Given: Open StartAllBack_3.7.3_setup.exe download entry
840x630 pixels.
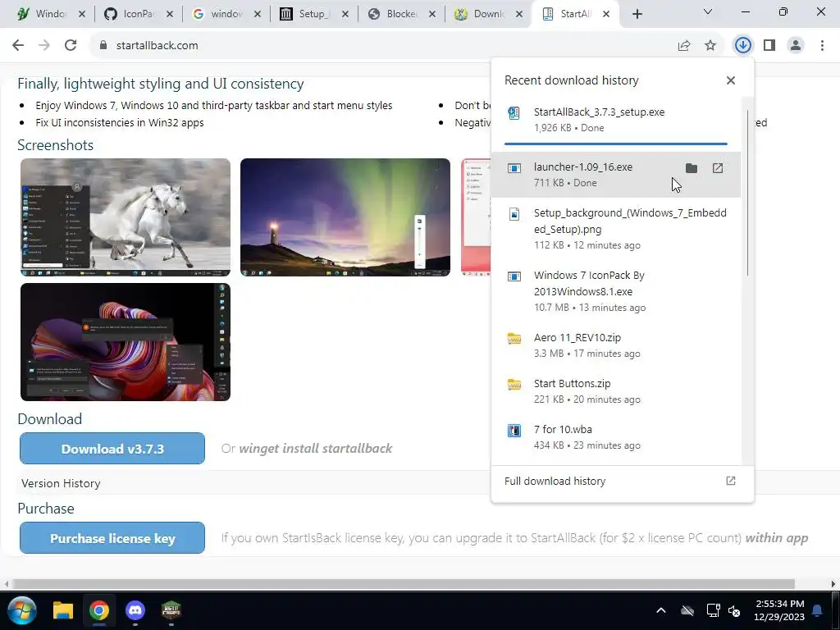Looking at the screenshot, I should click(615, 120).
